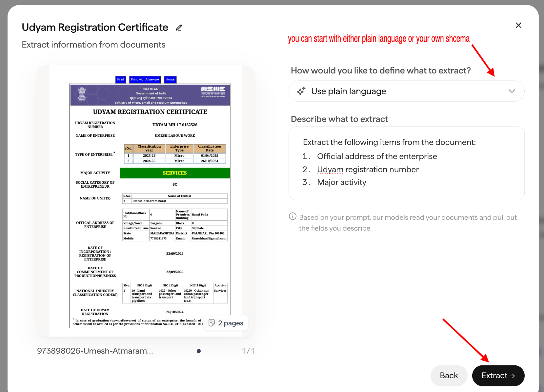
Task: Open the 'Use plain language' dropdown
Action: pyautogui.click(x=406, y=91)
